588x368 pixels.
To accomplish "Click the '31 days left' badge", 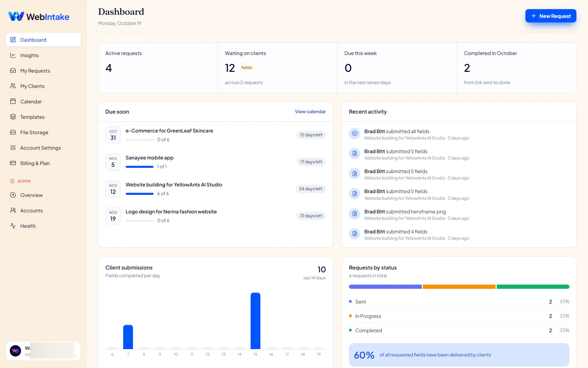I will click(311, 216).
